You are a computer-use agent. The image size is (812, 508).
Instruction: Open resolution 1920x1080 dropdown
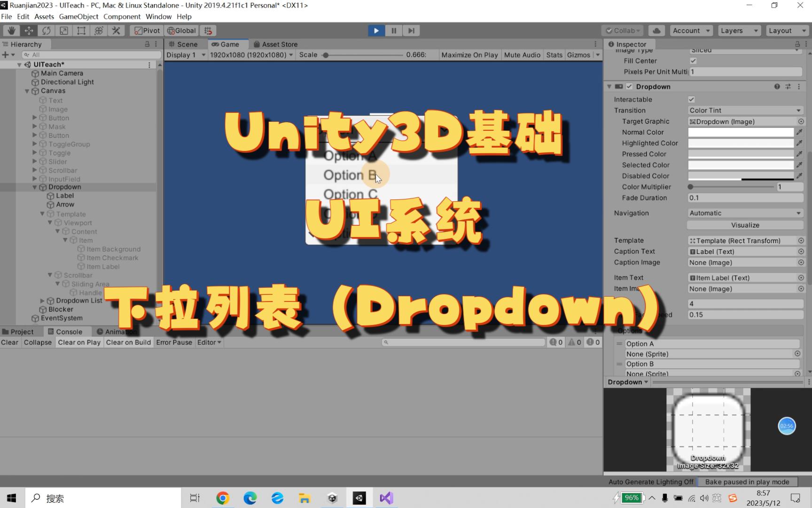click(x=251, y=55)
